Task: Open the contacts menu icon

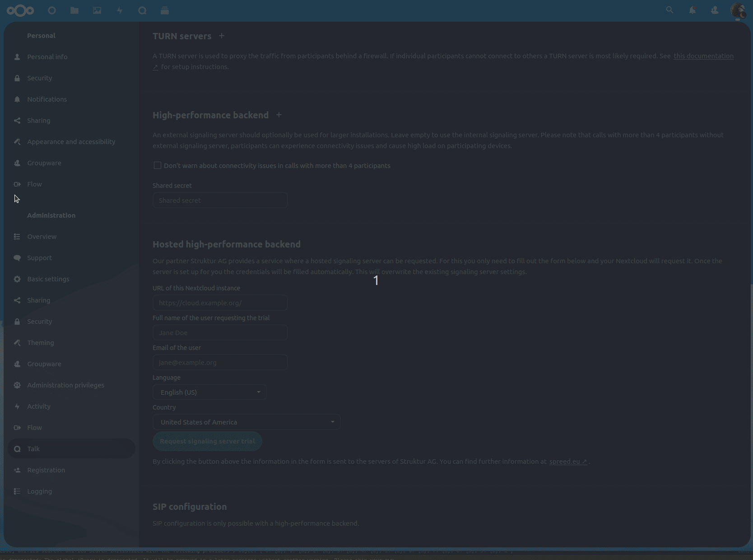Action: [715, 10]
